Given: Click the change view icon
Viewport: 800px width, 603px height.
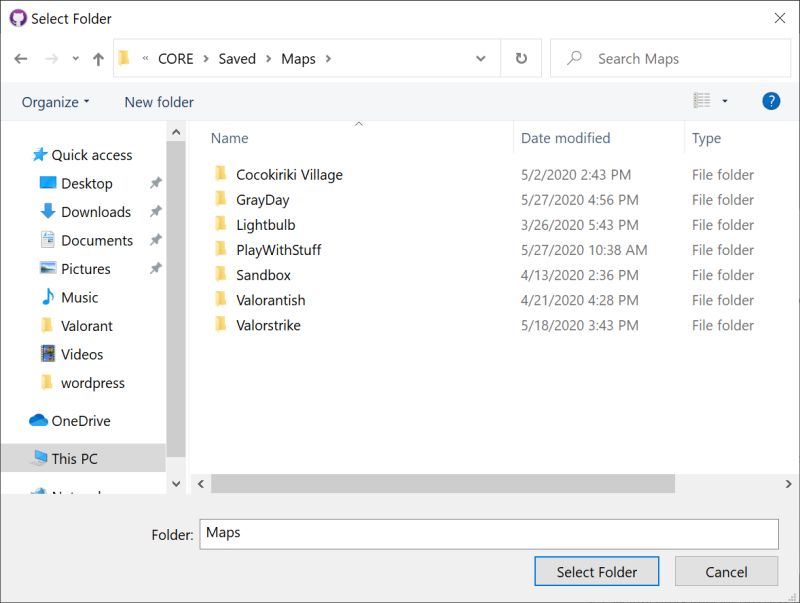Looking at the screenshot, I should pos(705,101).
